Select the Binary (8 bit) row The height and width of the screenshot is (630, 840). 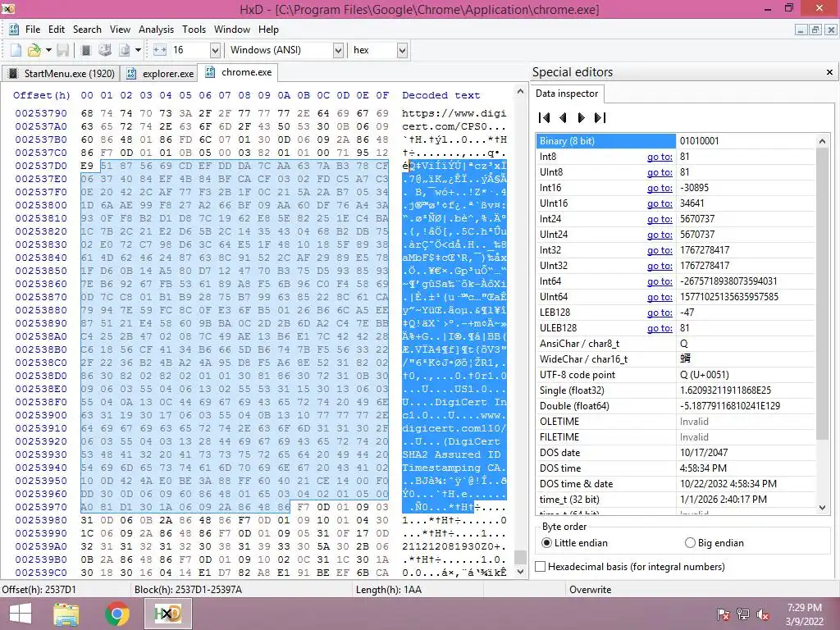coord(676,141)
